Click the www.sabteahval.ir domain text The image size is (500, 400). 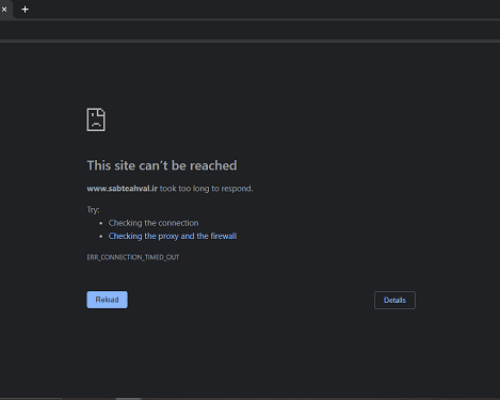tap(122, 189)
